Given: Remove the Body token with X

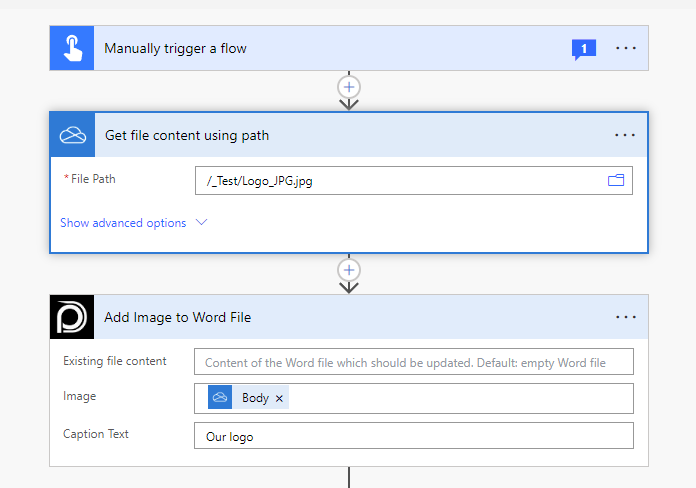Looking at the screenshot, I should click(280, 398).
